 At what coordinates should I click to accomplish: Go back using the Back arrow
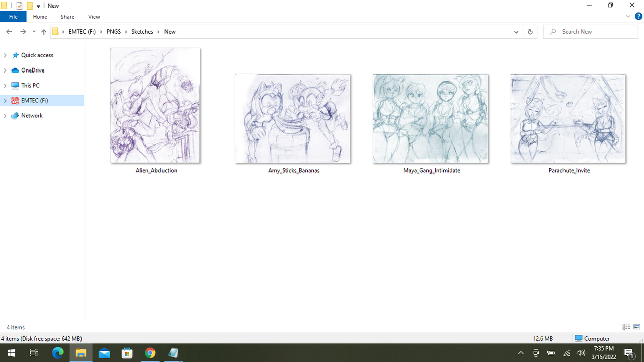coord(9,32)
